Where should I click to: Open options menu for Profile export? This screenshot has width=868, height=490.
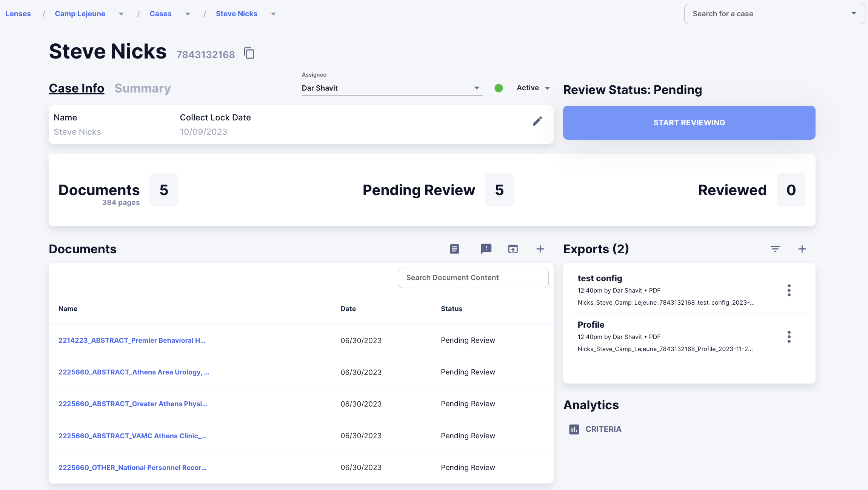(789, 337)
